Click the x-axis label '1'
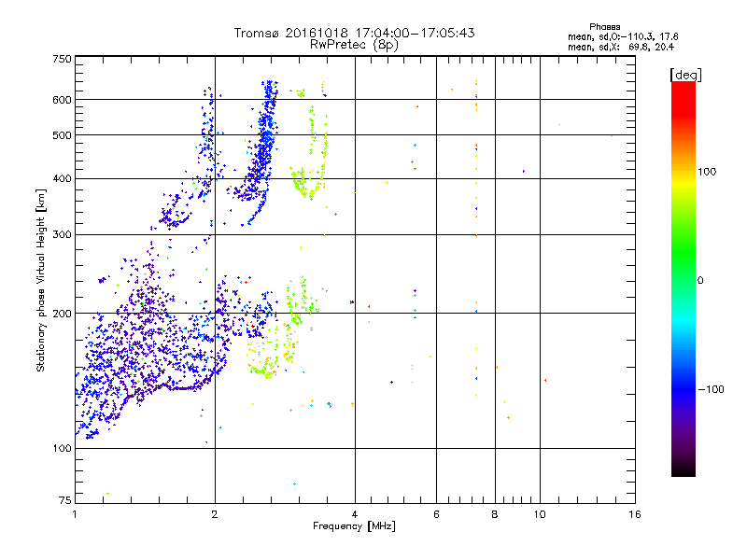Image resolution: width=747 pixels, height=560 pixels. 75,514
